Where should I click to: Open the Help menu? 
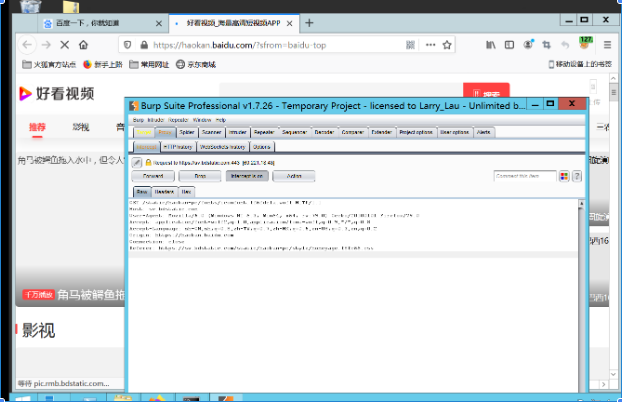click(221, 120)
